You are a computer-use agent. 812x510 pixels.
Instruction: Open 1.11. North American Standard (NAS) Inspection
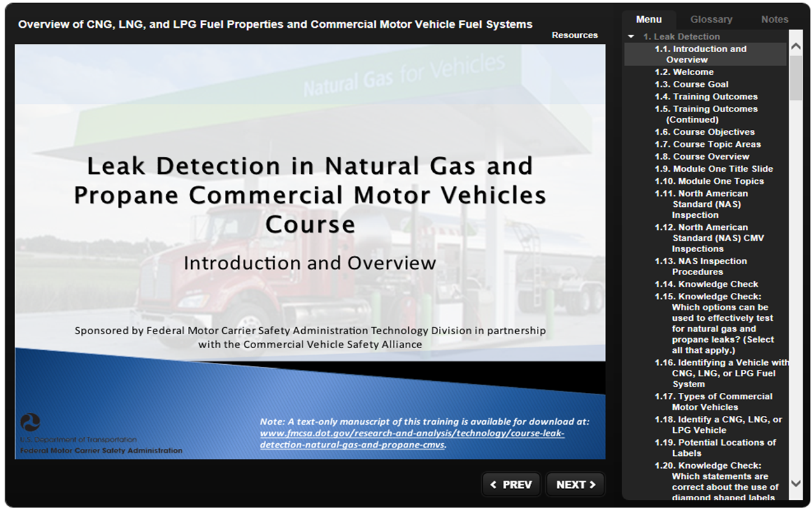(x=701, y=204)
